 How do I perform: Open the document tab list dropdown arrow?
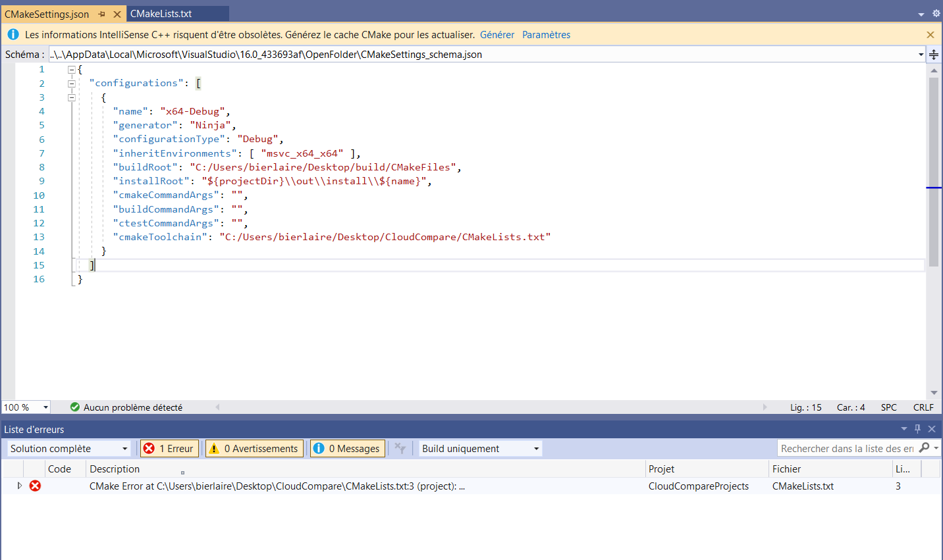pyautogui.click(x=921, y=14)
